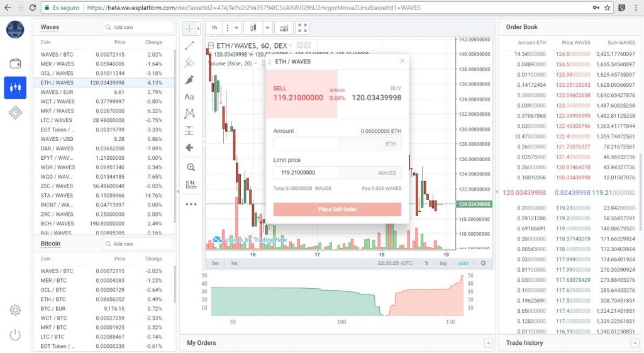Click the user avatar icon
Viewport: 644px width, 353px height.
click(x=15, y=30)
